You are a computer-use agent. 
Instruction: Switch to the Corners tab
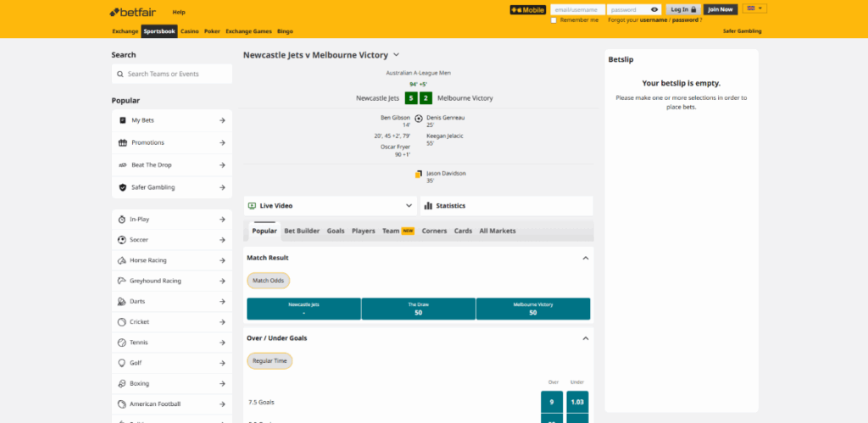[x=434, y=231]
